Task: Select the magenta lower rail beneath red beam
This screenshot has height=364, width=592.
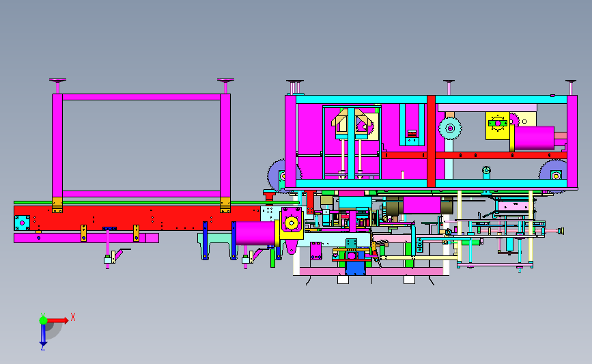Action: click(86, 238)
